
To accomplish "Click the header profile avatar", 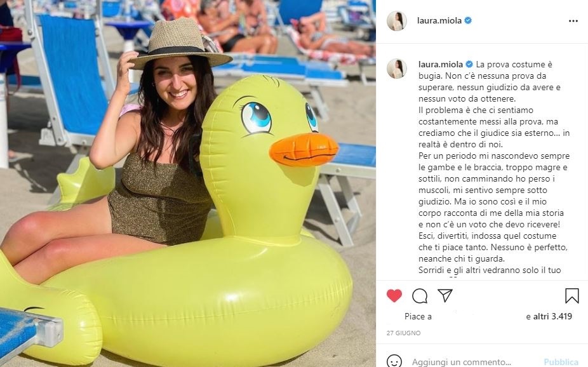I will point(397,21).
